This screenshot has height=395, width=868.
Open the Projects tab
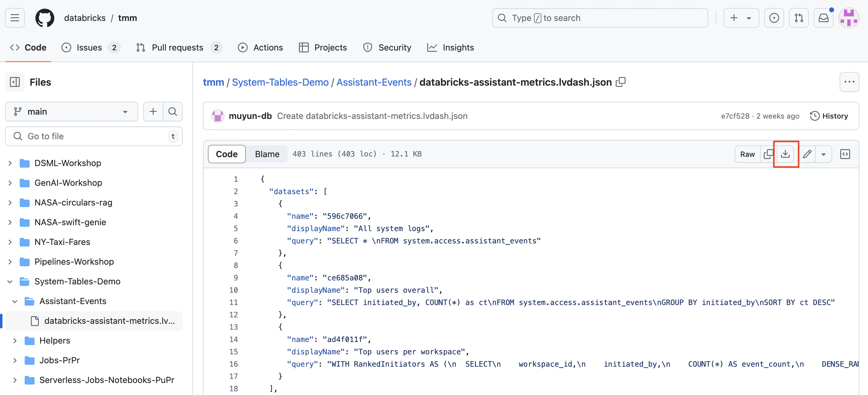point(323,47)
